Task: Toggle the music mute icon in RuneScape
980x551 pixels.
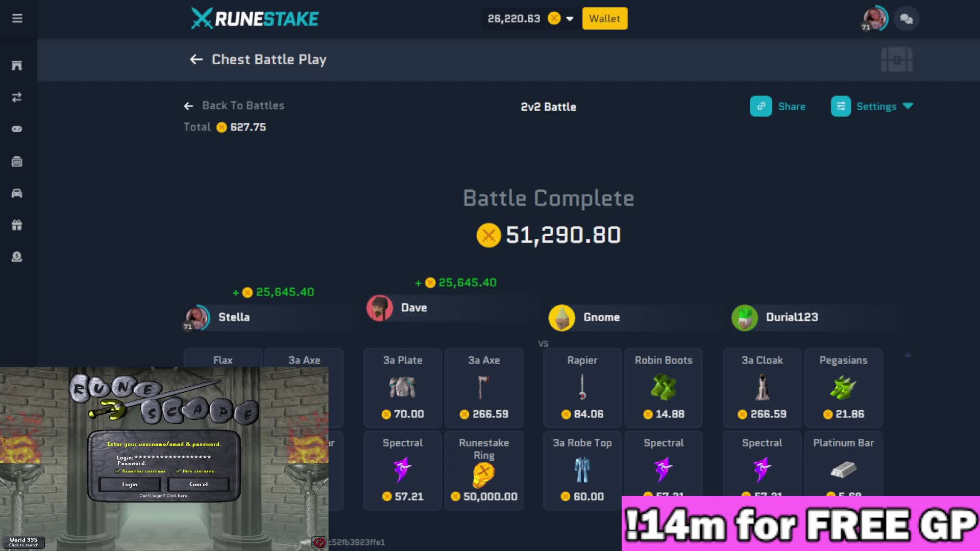Action: [319, 542]
